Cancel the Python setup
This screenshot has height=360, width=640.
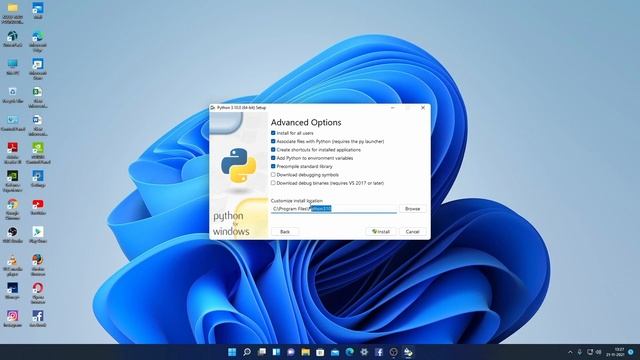(412, 231)
